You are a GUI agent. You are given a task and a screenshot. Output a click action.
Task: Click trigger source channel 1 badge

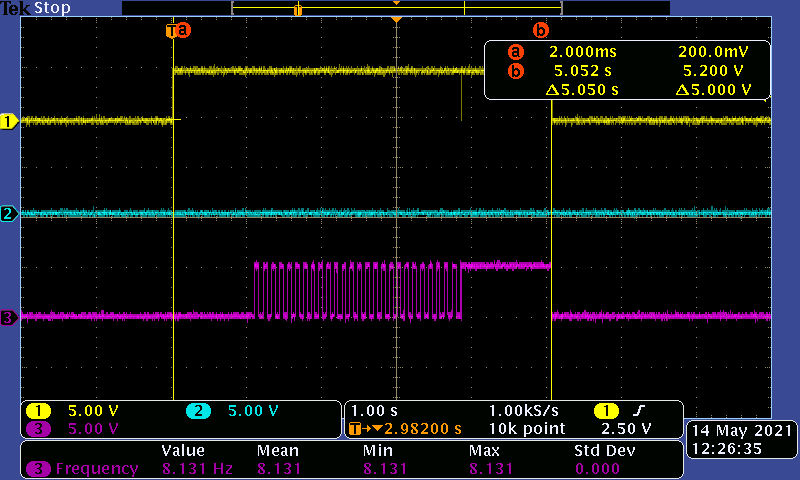pos(606,411)
